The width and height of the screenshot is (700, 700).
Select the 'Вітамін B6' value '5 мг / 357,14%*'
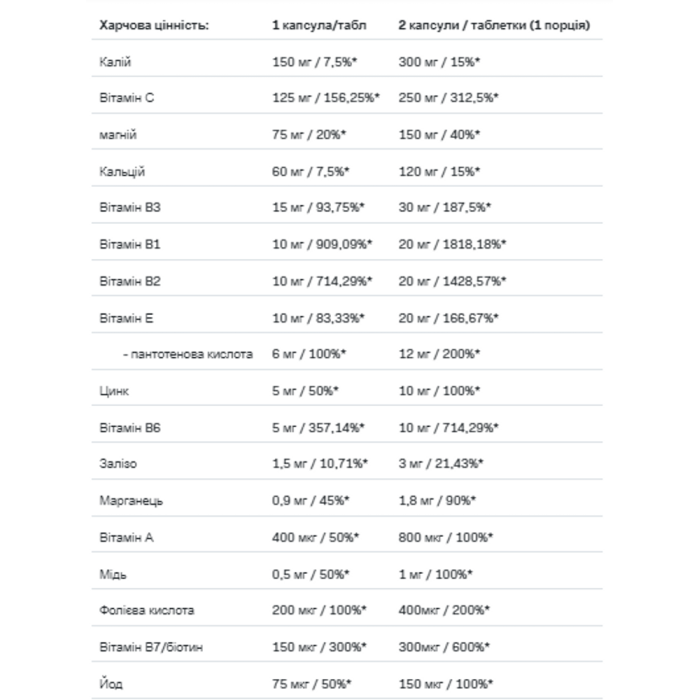coord(318,428)
